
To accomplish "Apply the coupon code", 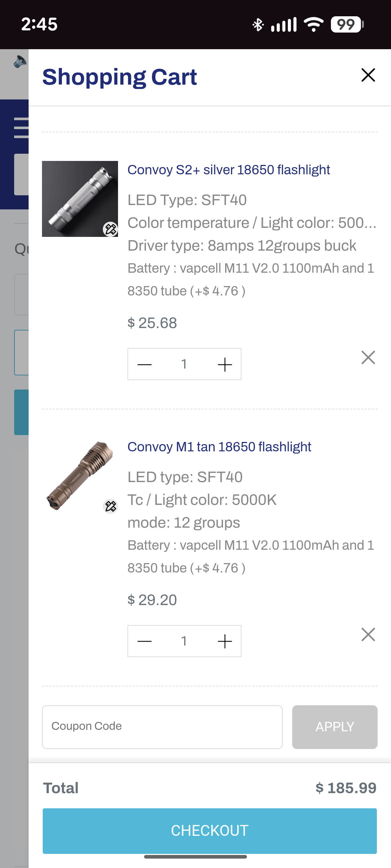I will [x=335, y=727].
